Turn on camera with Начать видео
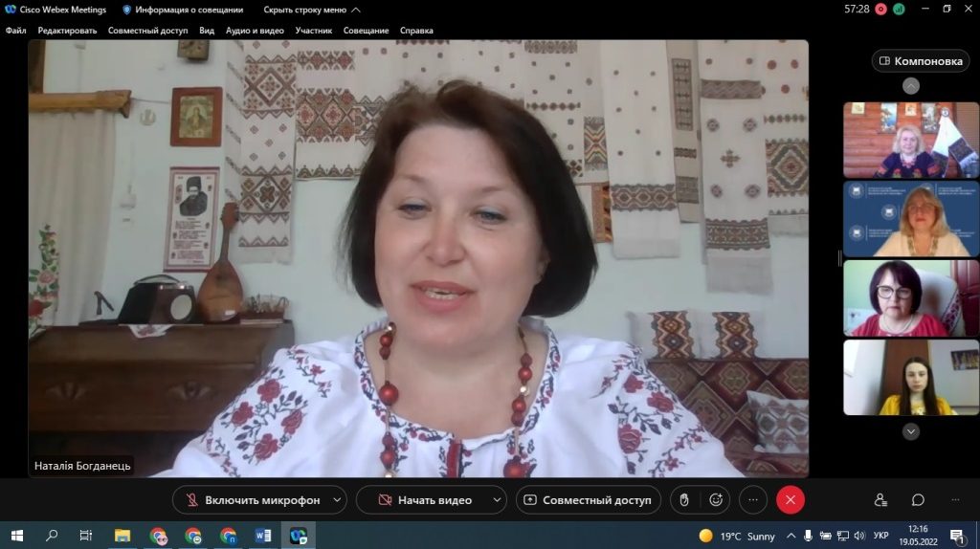The image size is (980, 549). pyautogui.click(x=422, y=499)
